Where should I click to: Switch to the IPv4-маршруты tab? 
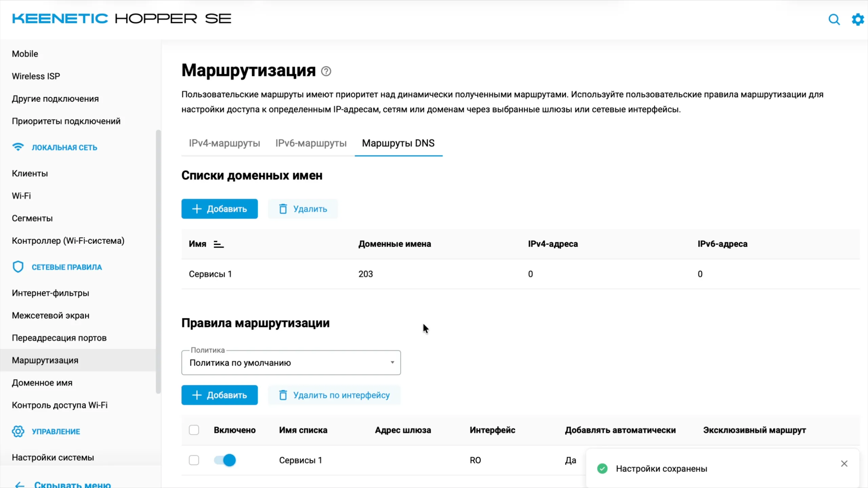pyautogui.click(x=224, y=143)
